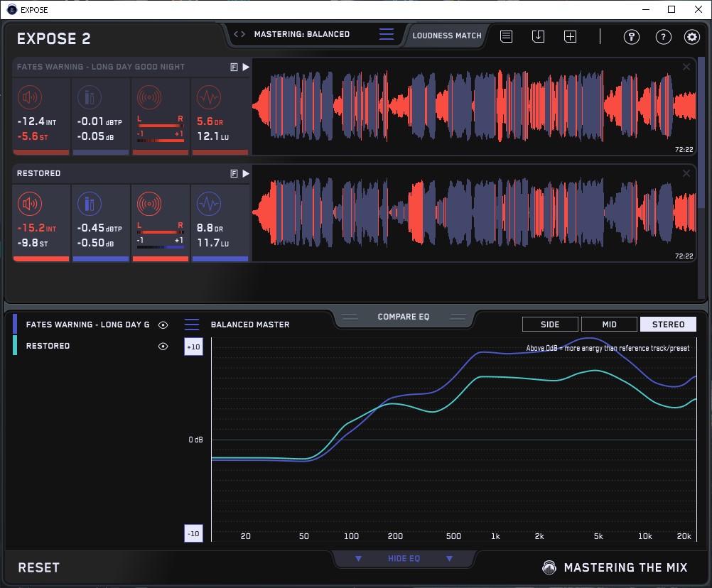Image resolution: width=712 pixels, height=588 pixels.
Task: Click the add track plus icon
Action: pos(571,36)
